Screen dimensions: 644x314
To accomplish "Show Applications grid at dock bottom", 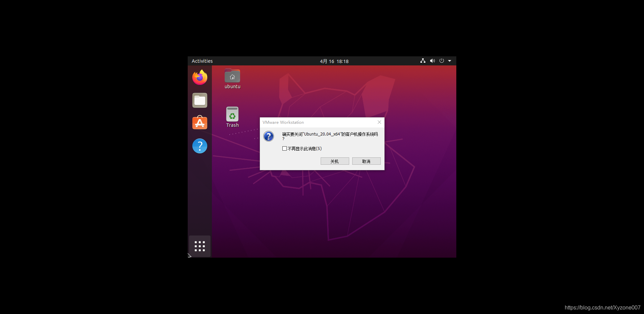I will pyautogui.click(x=200, y=246).
